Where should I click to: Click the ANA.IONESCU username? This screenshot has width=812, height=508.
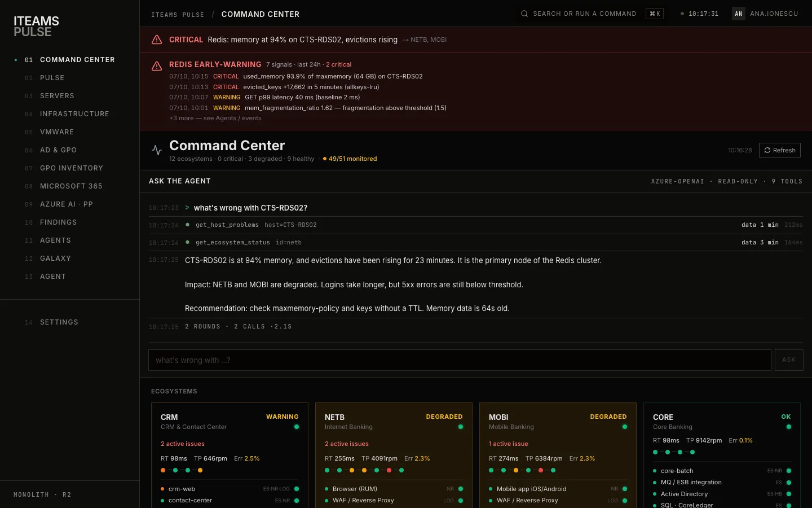click(x=774, y=14)
